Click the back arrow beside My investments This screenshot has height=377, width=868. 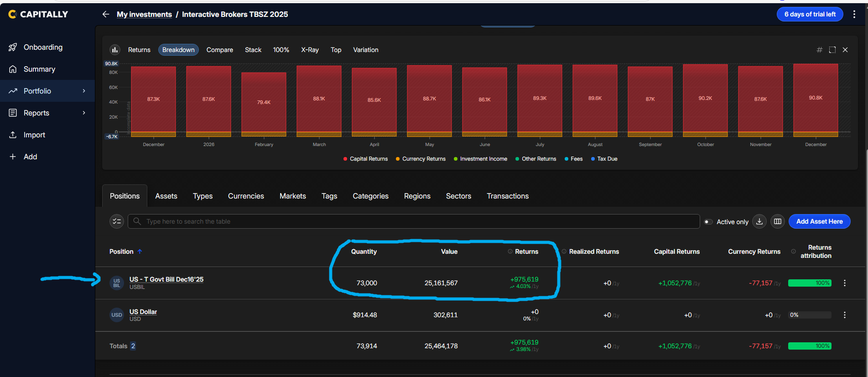coord(106,14)
